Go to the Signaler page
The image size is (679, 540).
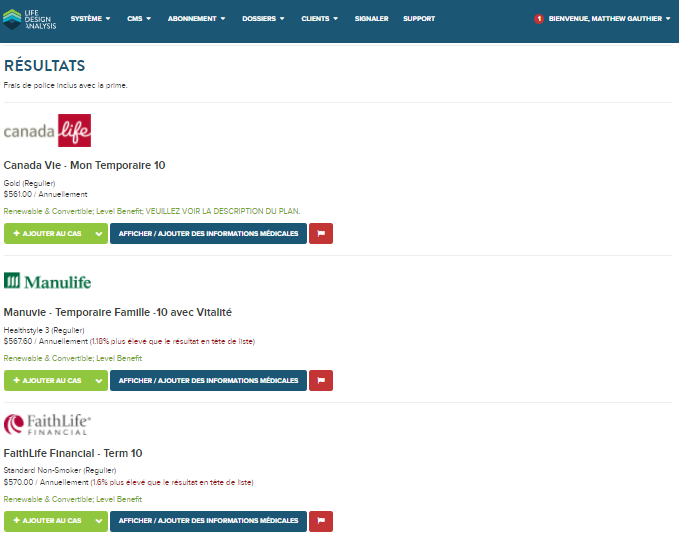[x=372, y=19]
